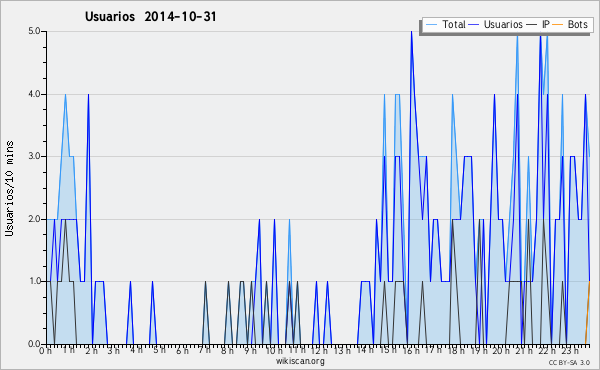Viewport: 600px width, 370px height.
Task: Click the light blue Total legend line
Action: click(x=431, y=25)
